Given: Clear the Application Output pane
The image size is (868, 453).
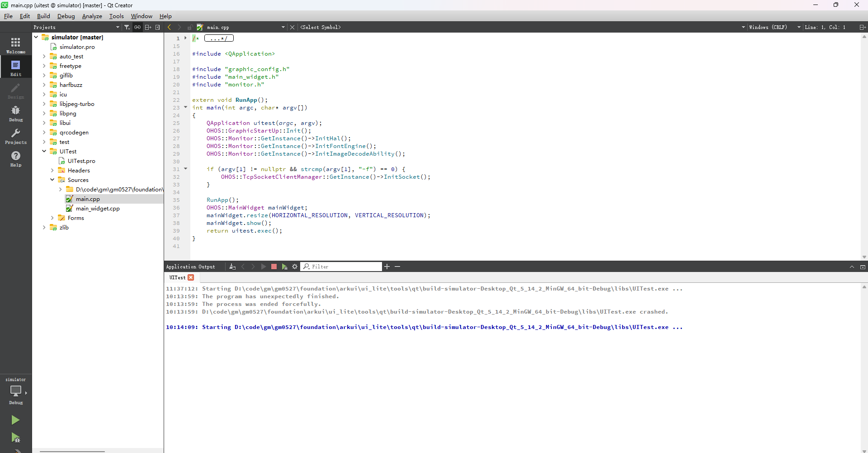Looking at the screenshot, I should tap(232, 267).
